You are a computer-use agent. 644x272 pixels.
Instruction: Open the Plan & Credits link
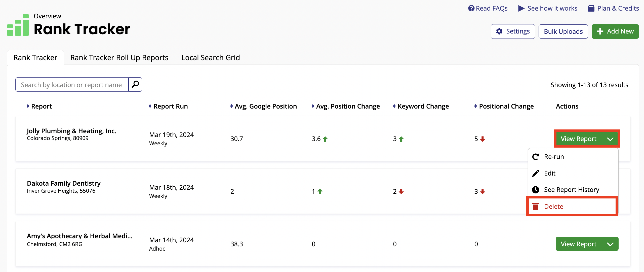pos(613,8)
